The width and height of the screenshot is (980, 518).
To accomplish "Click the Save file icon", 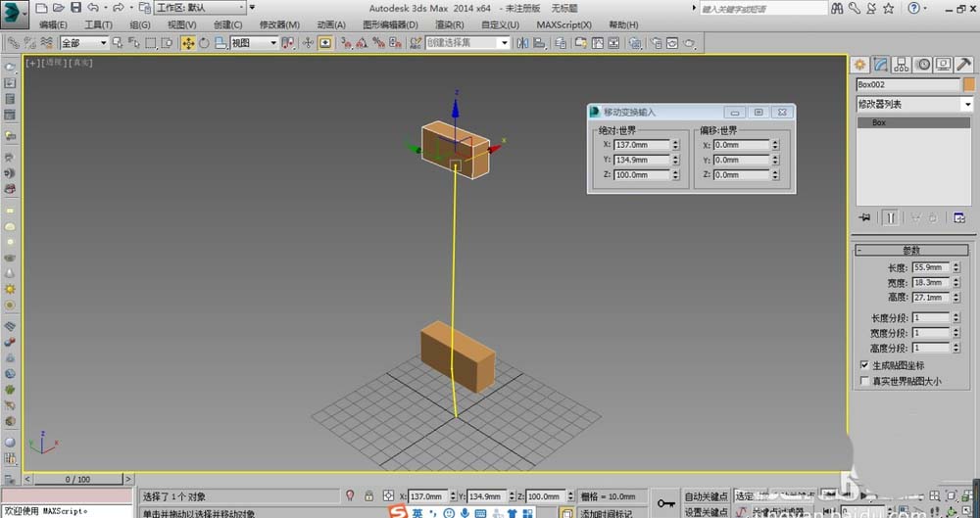I will (75, 8).
